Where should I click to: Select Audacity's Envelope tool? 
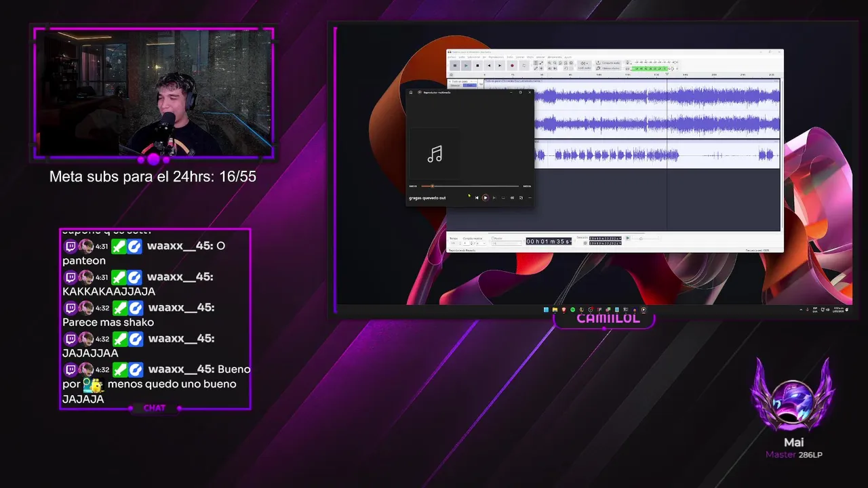(x=541, y=63)
